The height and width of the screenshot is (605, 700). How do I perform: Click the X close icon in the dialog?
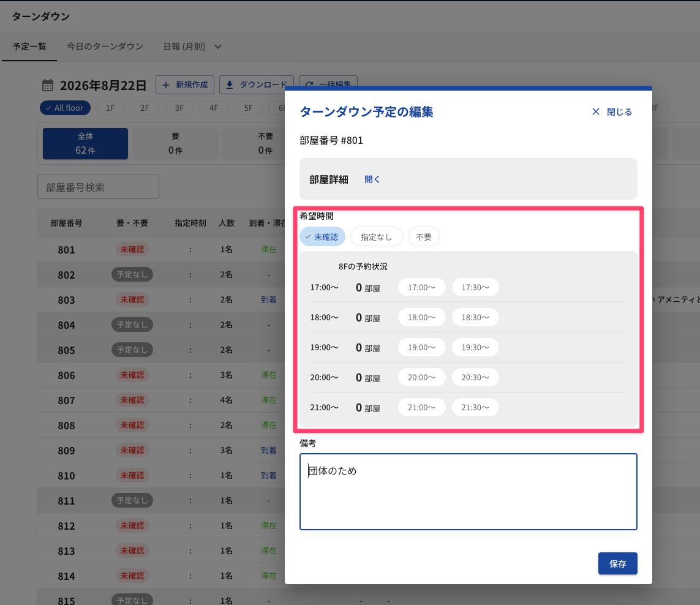coord(595,111)
